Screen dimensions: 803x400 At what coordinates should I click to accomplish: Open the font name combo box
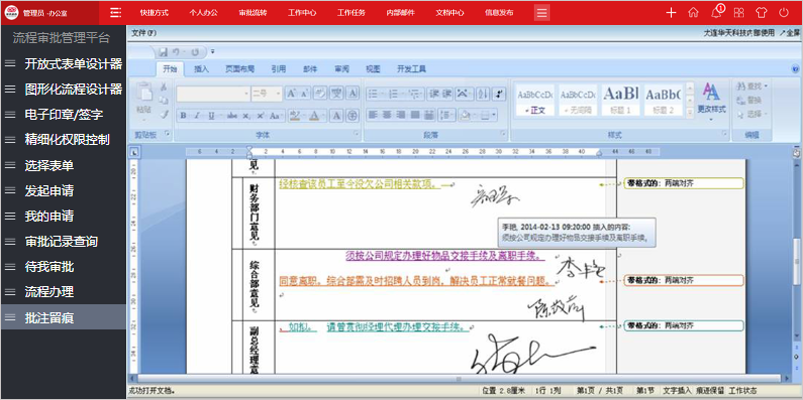click(213, 94)
